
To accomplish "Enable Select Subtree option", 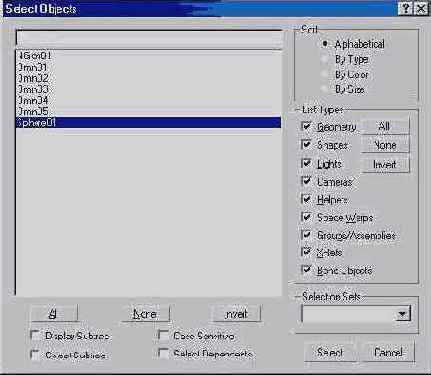I will 35,355.
